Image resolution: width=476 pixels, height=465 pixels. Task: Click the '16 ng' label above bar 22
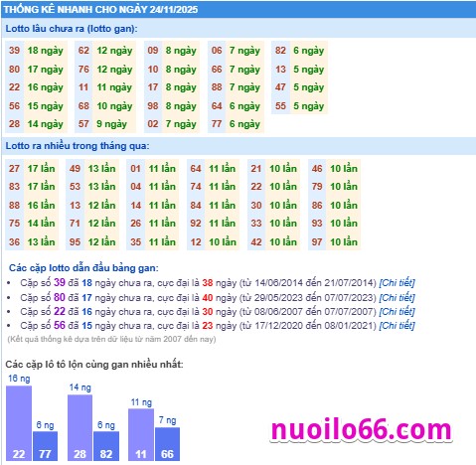[19, 379]
